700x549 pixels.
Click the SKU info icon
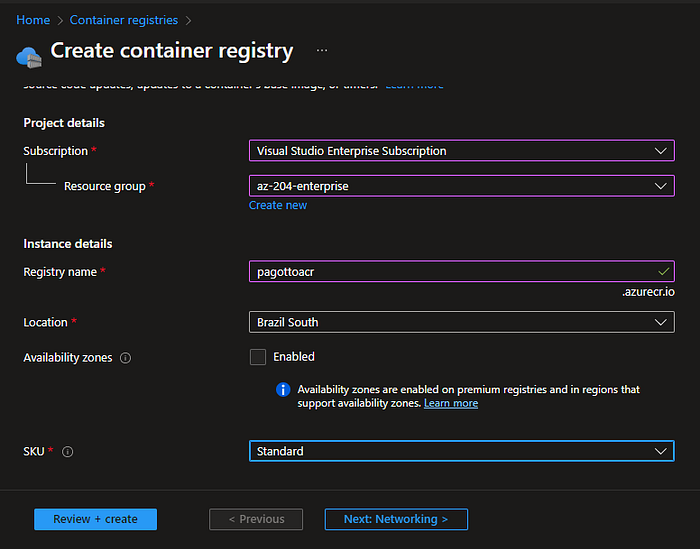(x=68, y=452)
